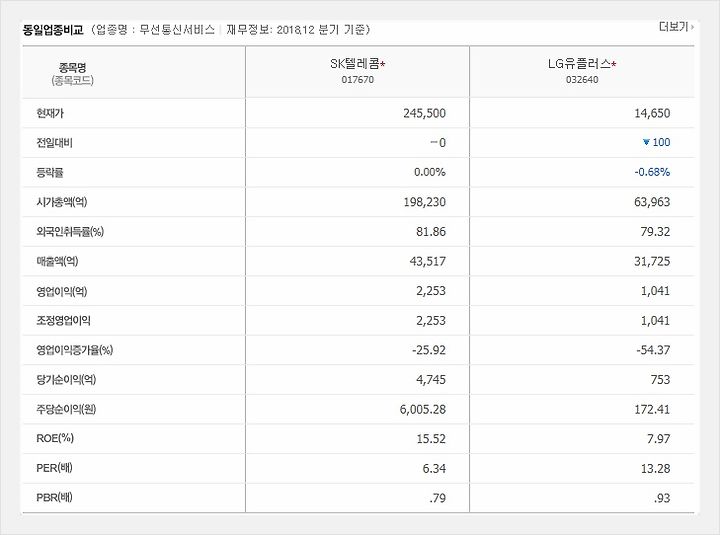Click ROE value 15.52

(x=431, y=439)
